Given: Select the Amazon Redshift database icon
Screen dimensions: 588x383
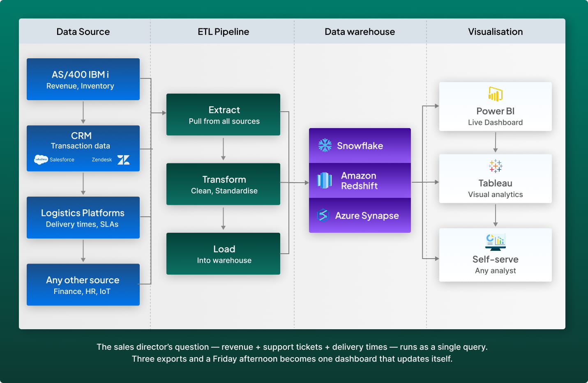Looking at the screenshot, I should coord(325,180).
